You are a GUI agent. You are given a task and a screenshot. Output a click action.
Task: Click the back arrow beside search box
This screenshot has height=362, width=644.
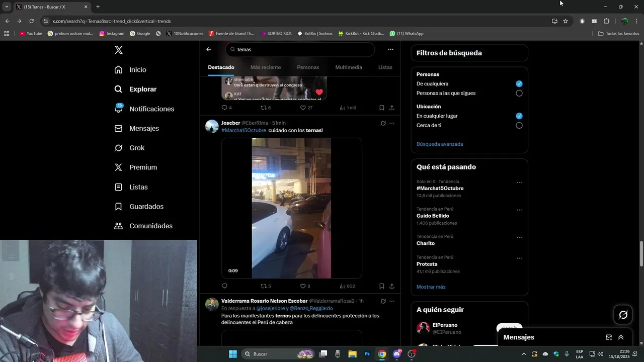(x=209, y=49)
